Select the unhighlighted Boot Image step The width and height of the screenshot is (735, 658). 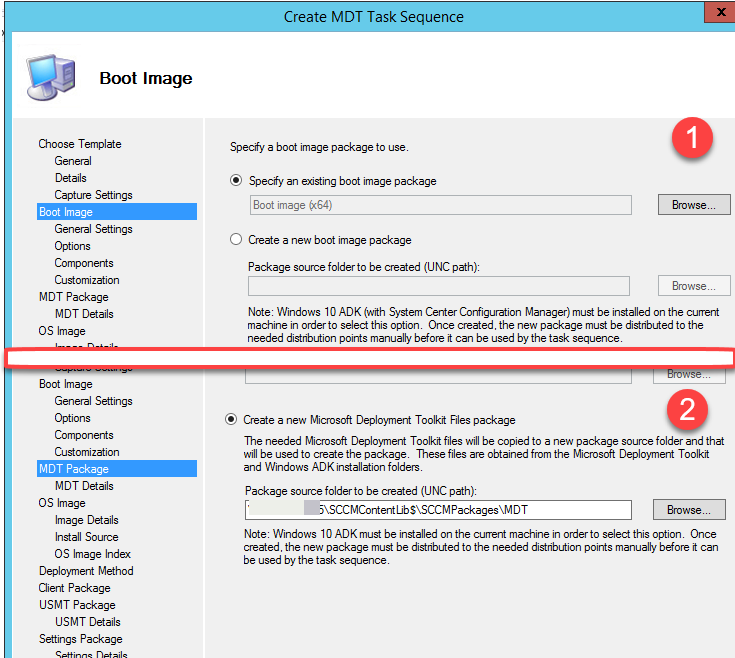66,384
